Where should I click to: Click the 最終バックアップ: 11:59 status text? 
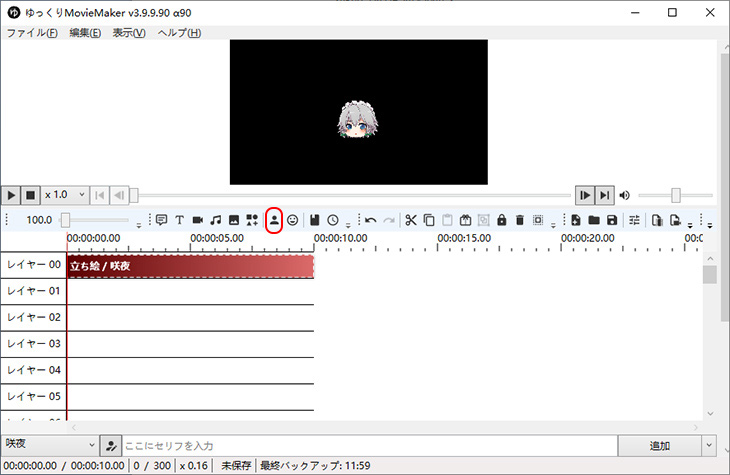coord(315,465)
